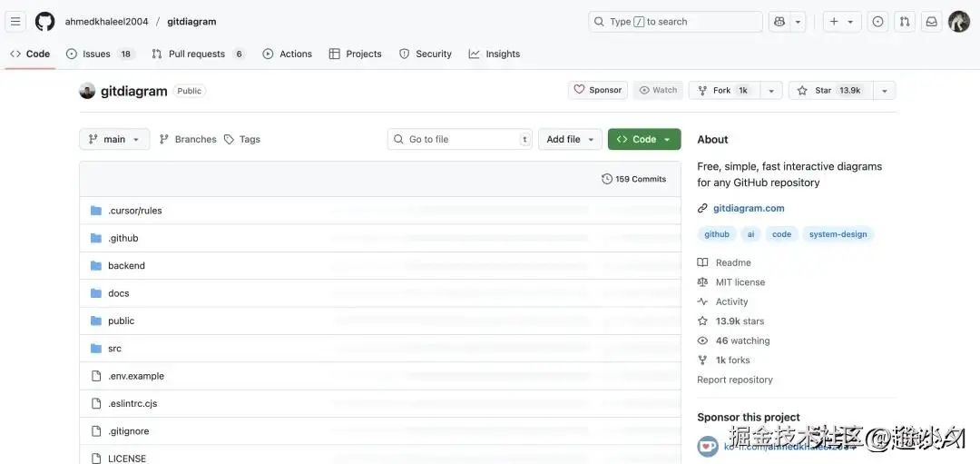
Task: Click the .cursor/rules folder icon
Action: 95,211
